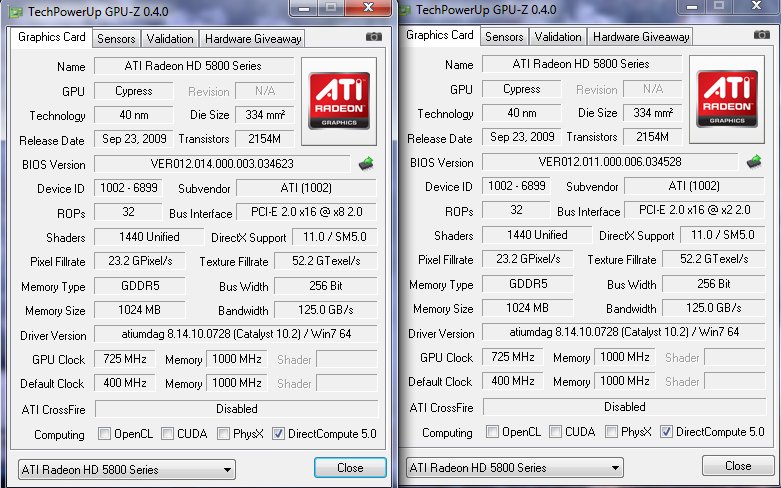781x488 pixels.
Task: Click the camera screenshot icon in right GPU-Z window
Action: pyautogui.click(x=762, y=35)
